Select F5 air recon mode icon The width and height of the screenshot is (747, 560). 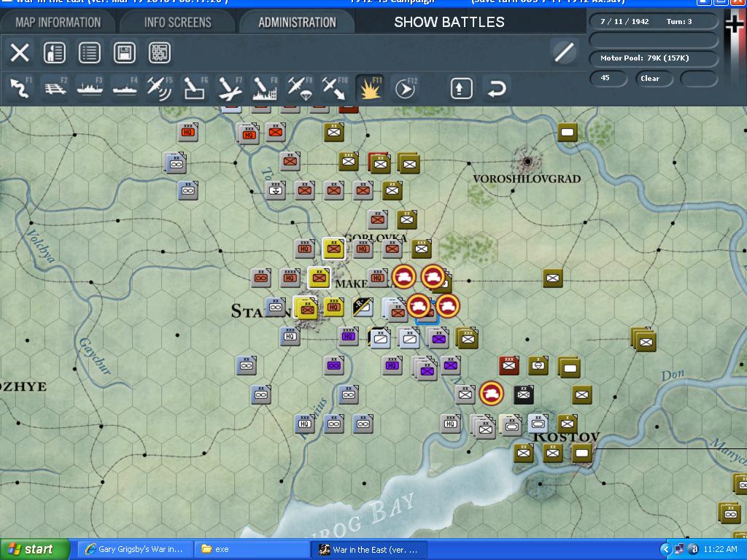click(160, 88)
